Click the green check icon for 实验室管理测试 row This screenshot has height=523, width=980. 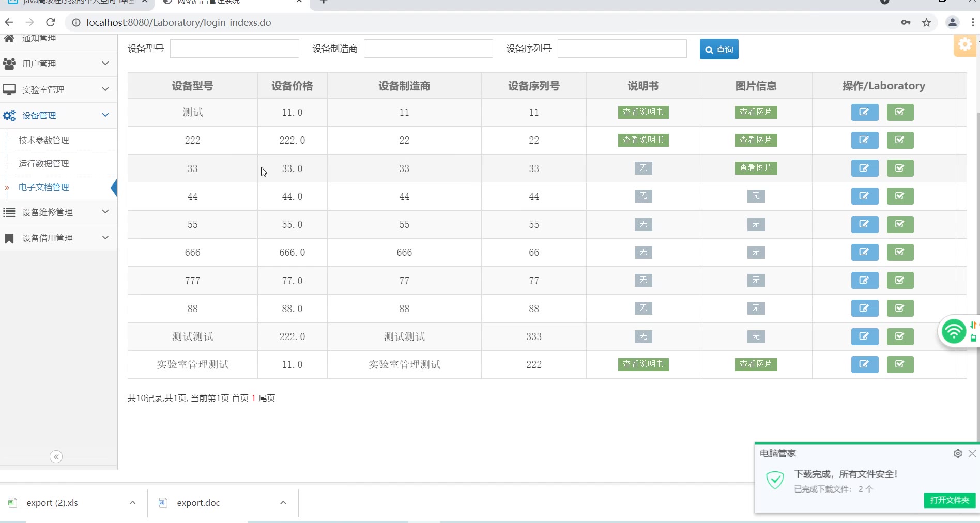[x=900, y=364]
